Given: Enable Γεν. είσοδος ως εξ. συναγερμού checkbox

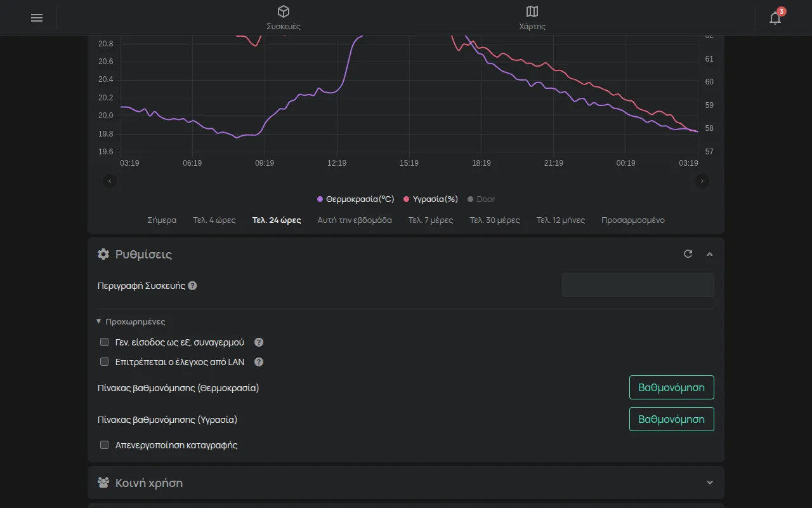Looking at the screenshot, I should pos(105,342).
